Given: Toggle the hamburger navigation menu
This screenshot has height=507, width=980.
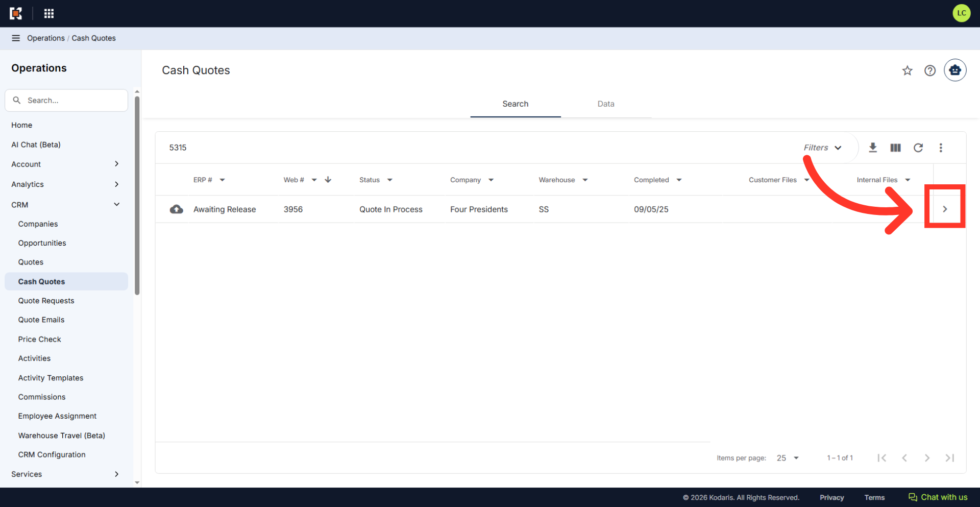Looking at the screenshot, I should click(x=16, y=38).
